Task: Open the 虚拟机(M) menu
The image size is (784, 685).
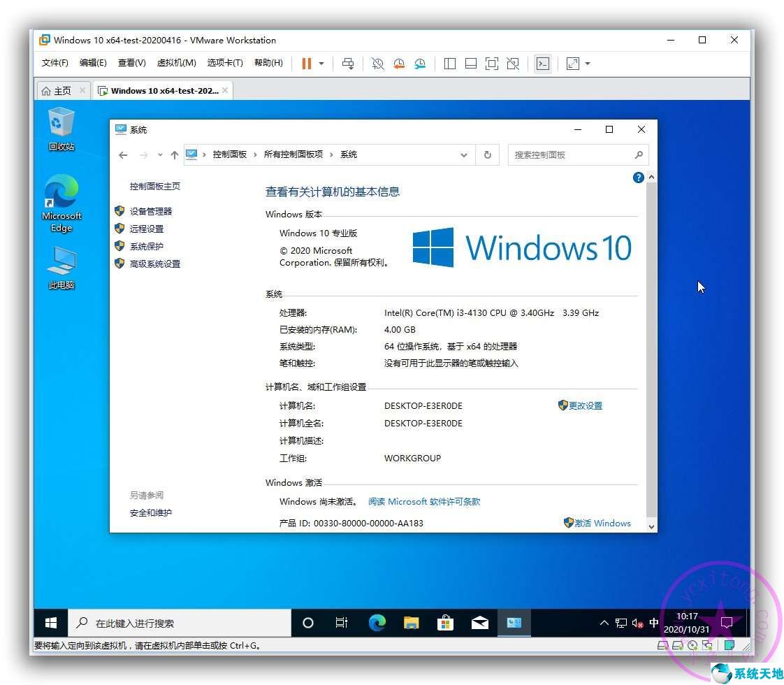Action: [x=177, y=62]
